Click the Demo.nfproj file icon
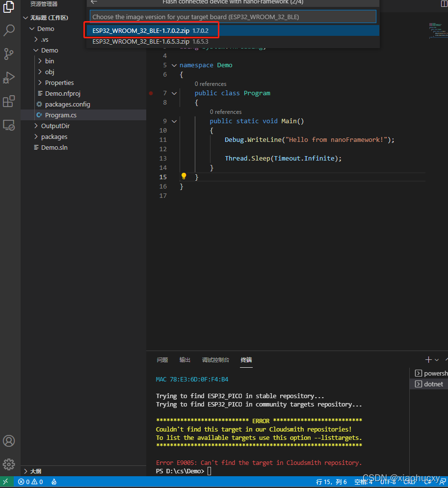The image size is (448, 488). (40, 93)
